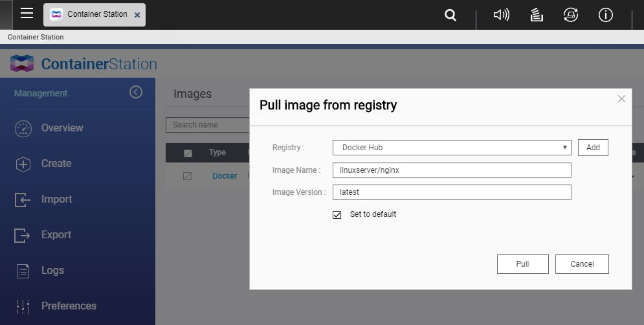
Task: Click the ContainerStation logo icon
Action: tap(22, 63)
